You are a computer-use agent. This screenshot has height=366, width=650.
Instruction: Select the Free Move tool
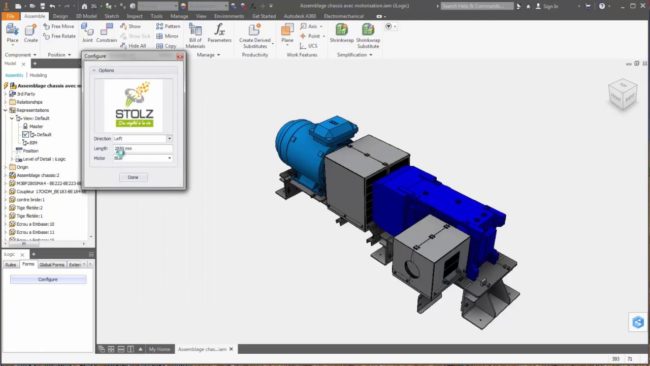59,26
